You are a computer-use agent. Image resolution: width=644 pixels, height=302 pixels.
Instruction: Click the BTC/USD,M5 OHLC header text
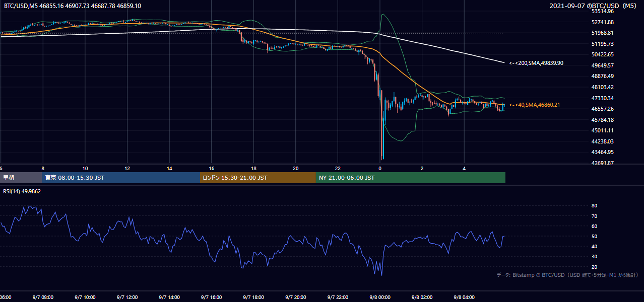pyautogui.click(x=73, y=6)
